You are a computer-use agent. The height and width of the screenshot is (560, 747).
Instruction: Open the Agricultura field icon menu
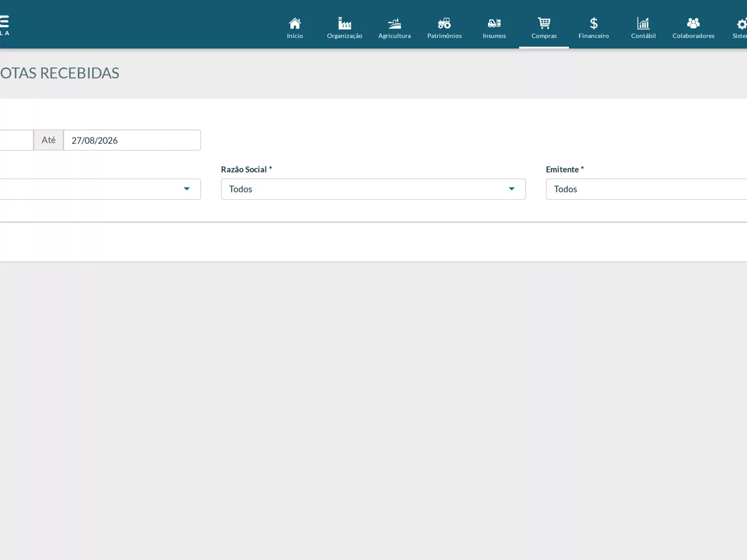tap(395, 24)
